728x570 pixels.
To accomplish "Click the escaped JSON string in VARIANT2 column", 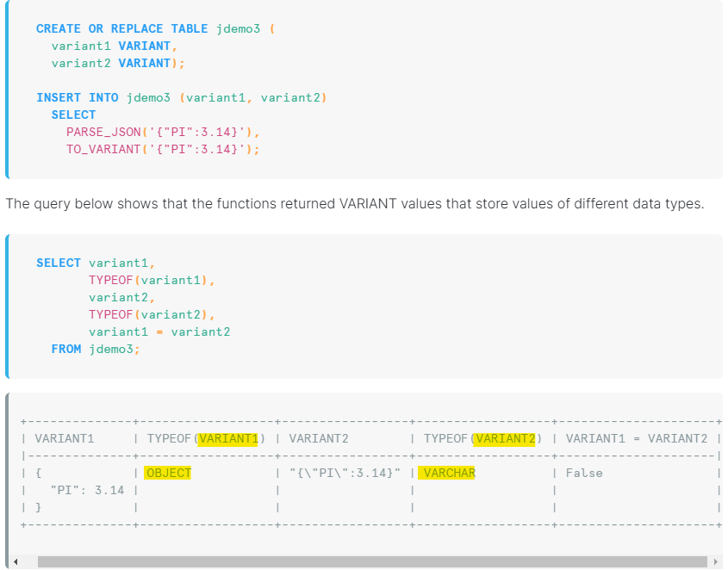I will click(345, 473).
